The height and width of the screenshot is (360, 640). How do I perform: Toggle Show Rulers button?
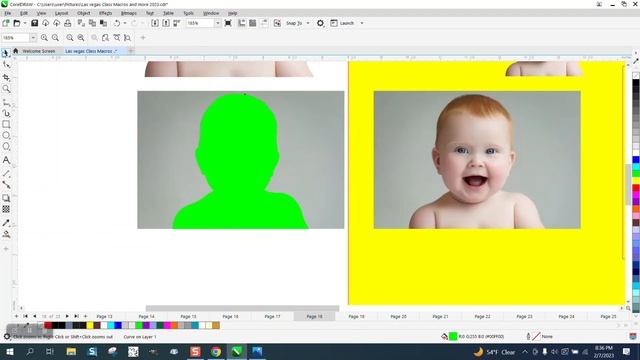(x=242, y=23)
